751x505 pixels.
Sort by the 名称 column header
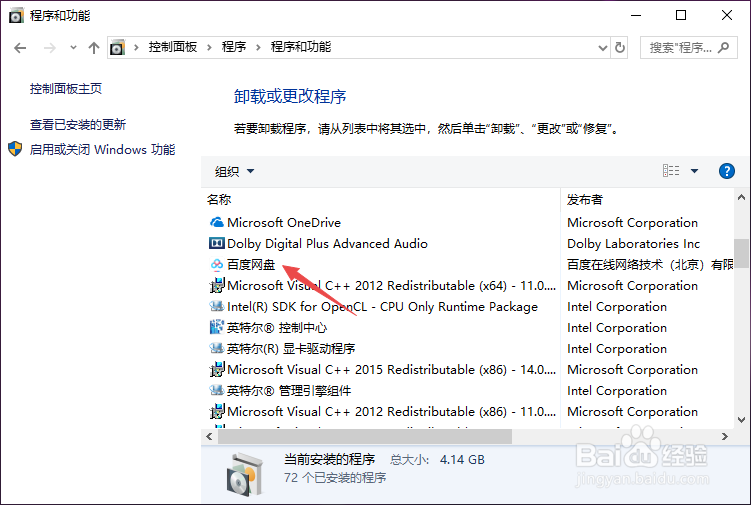click(219, 199)
